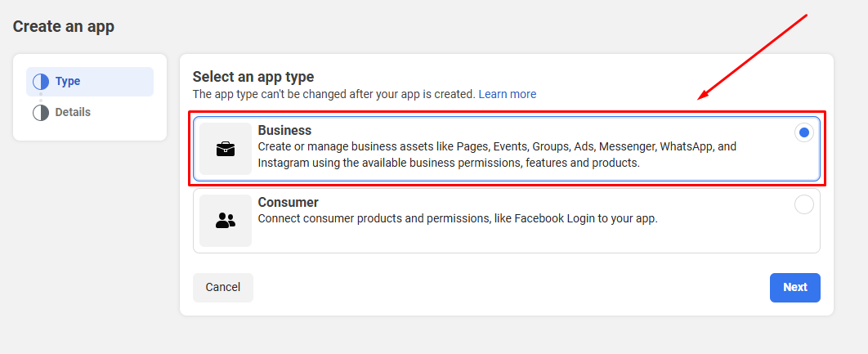The height and width of the screenshot is (354, 868).
Task: Click the app type can't be changed notice
Action: [x=333, y=94]
